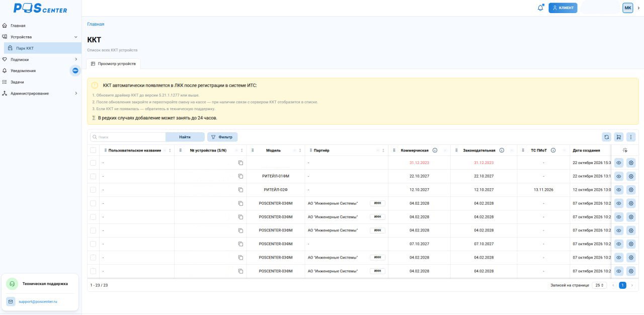
Task: Tick the checkbox for the РИТЕЙЛ-02Ф row
Action: [93, 190]
